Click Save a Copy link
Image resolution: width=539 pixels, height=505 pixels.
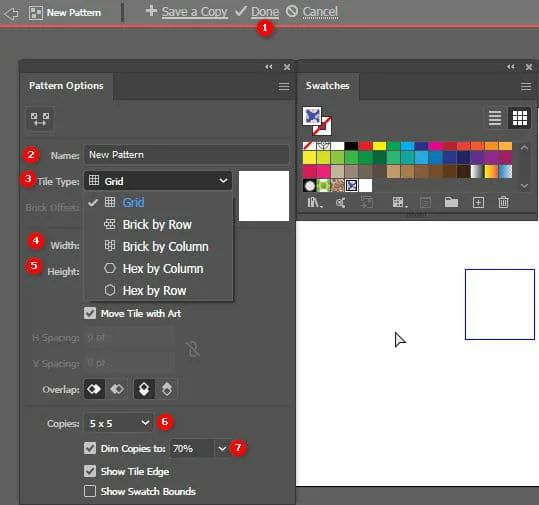point(195,12)
